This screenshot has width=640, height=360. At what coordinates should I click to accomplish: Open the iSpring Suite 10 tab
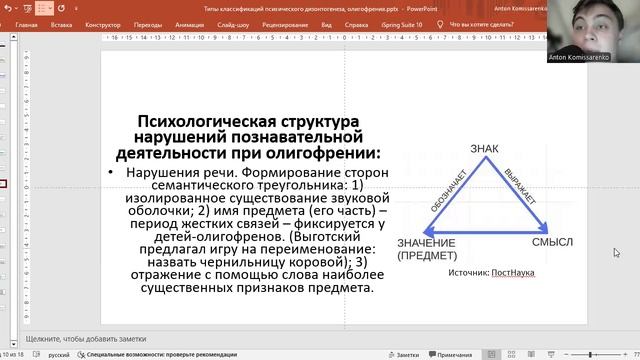(x=402, y=25)
